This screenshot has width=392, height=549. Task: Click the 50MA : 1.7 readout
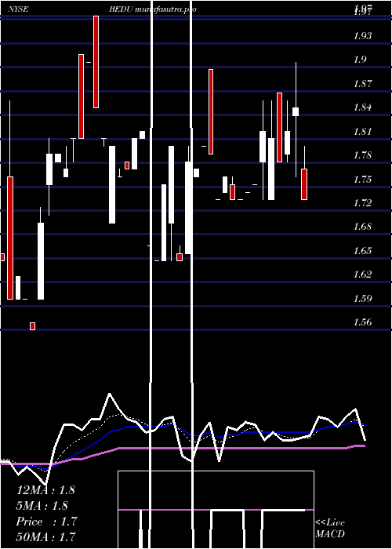45,536
